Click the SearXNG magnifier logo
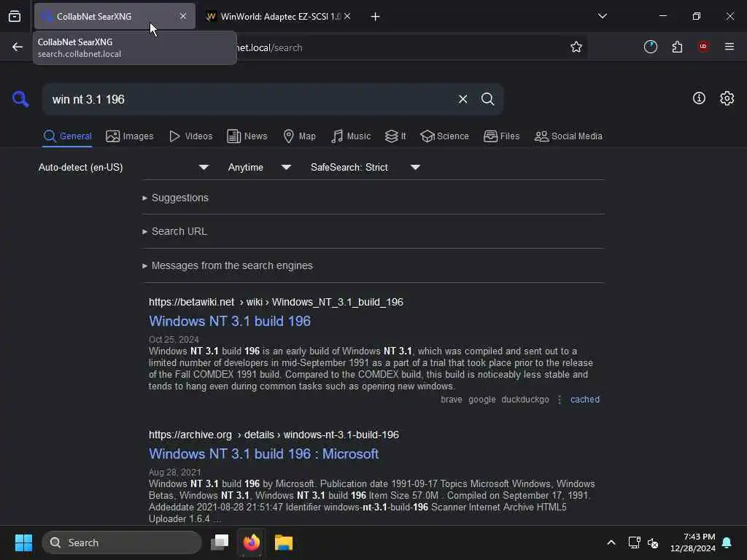 pos(20,99)
